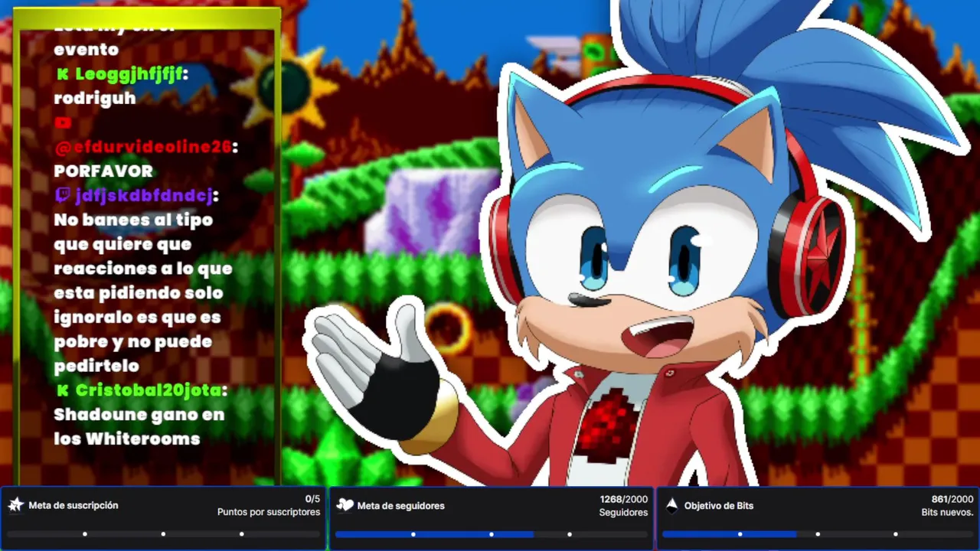
Task: Click the followers goal progress bar
Action: (x=492, y=534)
